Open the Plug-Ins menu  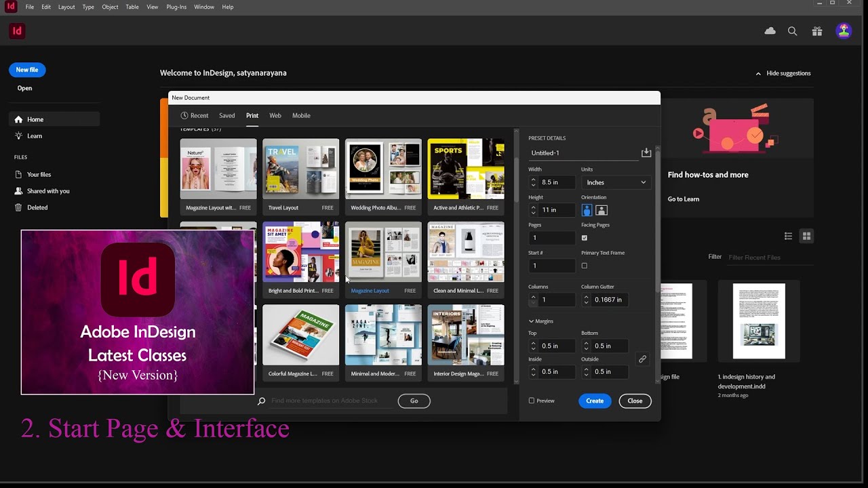click(176, 7)
